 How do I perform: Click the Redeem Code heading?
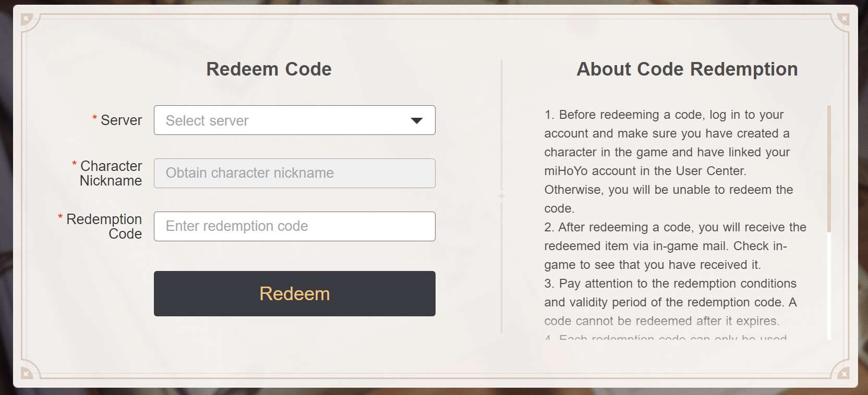click(269, 69)
